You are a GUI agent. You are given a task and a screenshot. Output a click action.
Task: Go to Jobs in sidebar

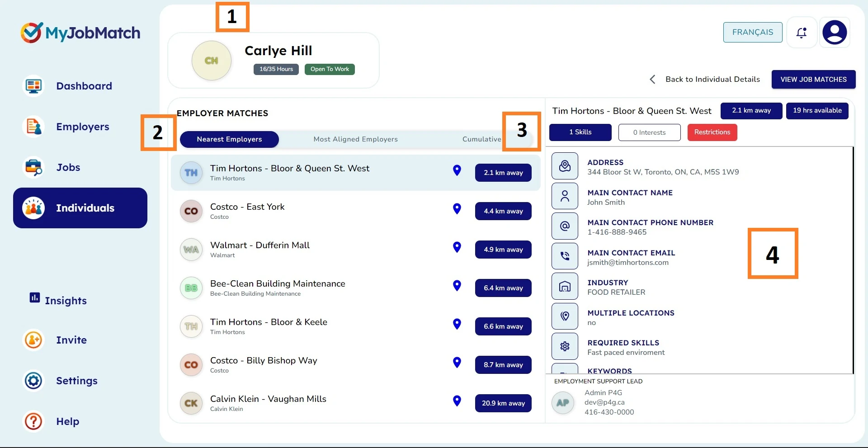tap(68, 167)
